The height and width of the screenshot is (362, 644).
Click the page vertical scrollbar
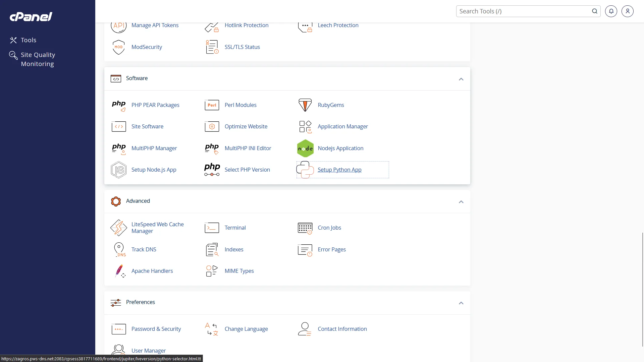coord(643,289)
